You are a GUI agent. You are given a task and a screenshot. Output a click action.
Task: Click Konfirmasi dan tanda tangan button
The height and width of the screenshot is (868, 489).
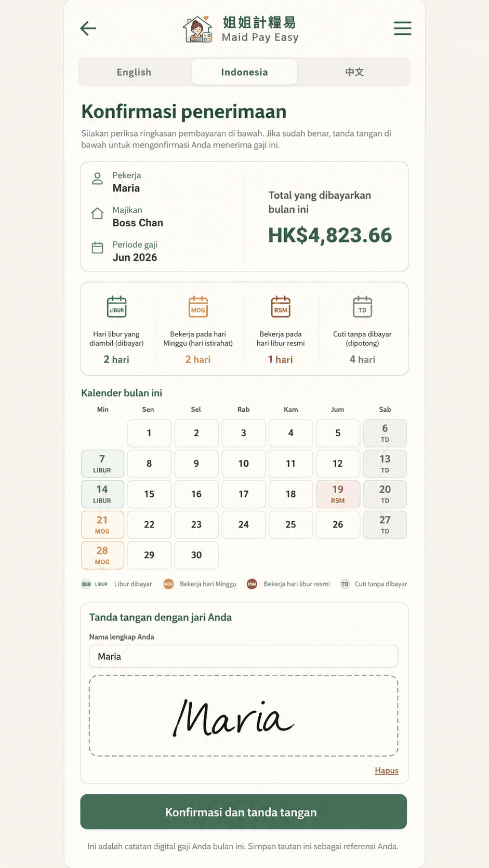244,812
